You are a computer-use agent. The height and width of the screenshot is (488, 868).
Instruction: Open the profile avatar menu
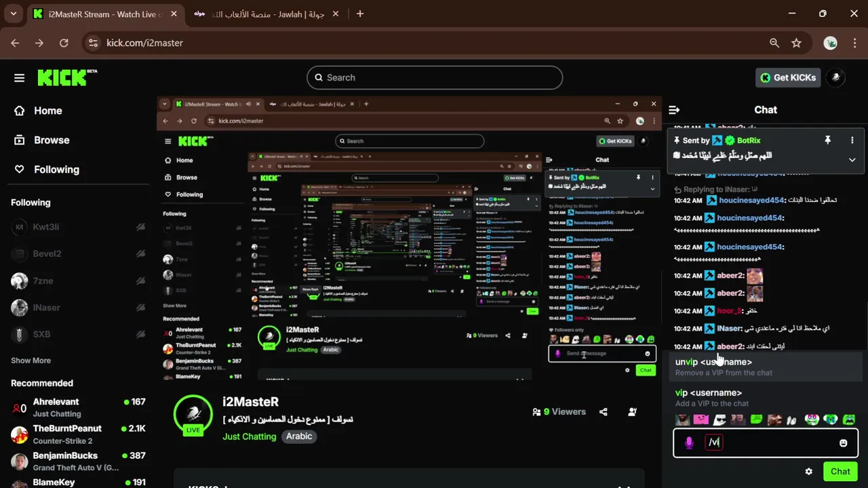tap(836, 77)
